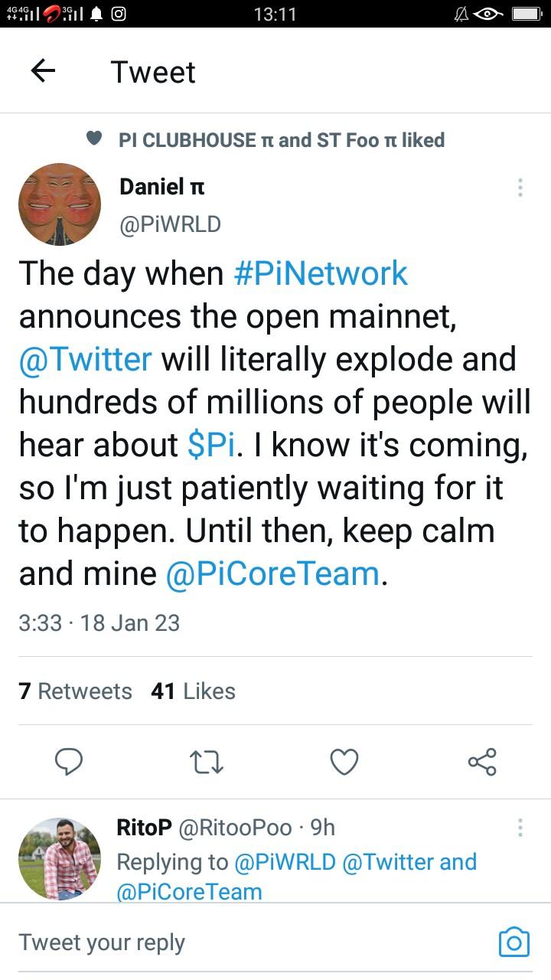Open the #PiNetwork hashtag
The width and height of the screenshot is (551, 980).
tap(320, 274)
